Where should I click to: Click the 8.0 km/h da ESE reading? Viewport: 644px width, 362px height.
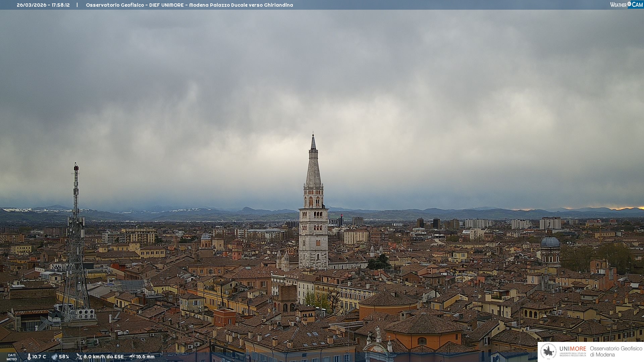pos(103,357)
